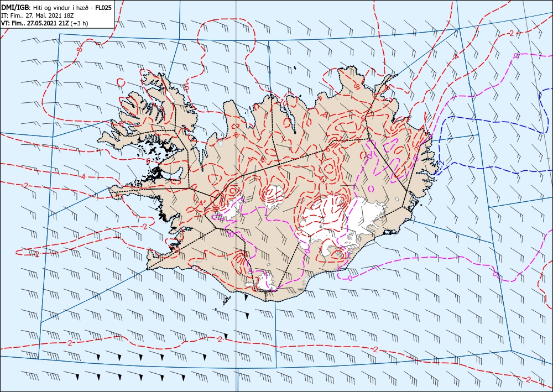Image resolution: width=553 pixels, height=392 pixels.
Task: Click the 'VT: Fim.. 27.05.2021 21Z' valid time
Action: coord(35,23)
